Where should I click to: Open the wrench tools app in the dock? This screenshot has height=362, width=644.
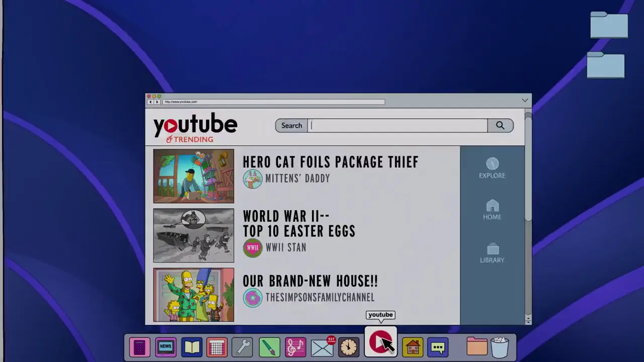[243, 347]
